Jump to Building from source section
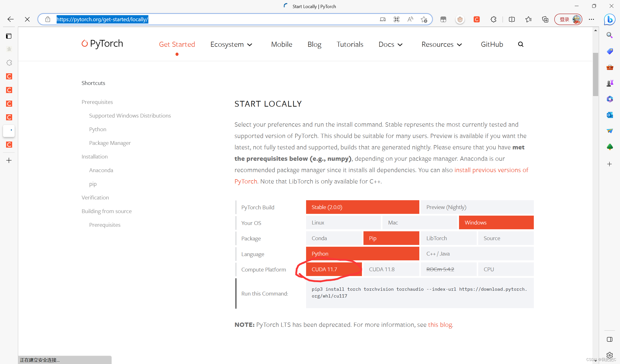Screen dimensions: 620x364 (x=106, y=211)
